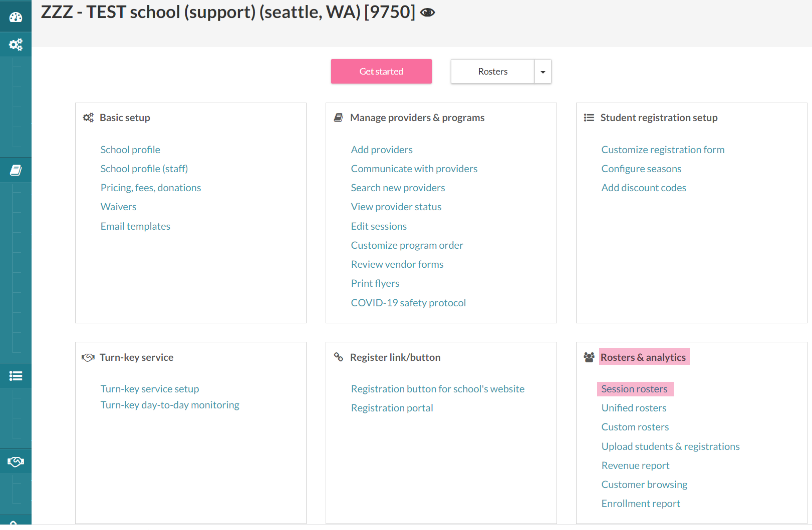Open the COVID-19 safety protocol link
Viewport: 812px width, 530px height.
click(x=408, y=303)
